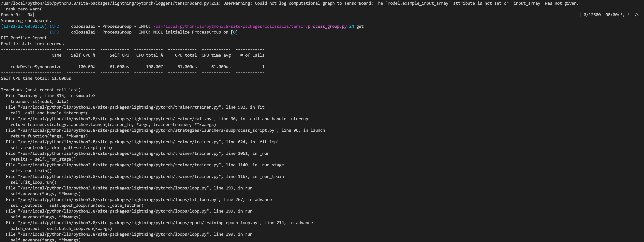Open call.py link at line 36

(113, 119)
